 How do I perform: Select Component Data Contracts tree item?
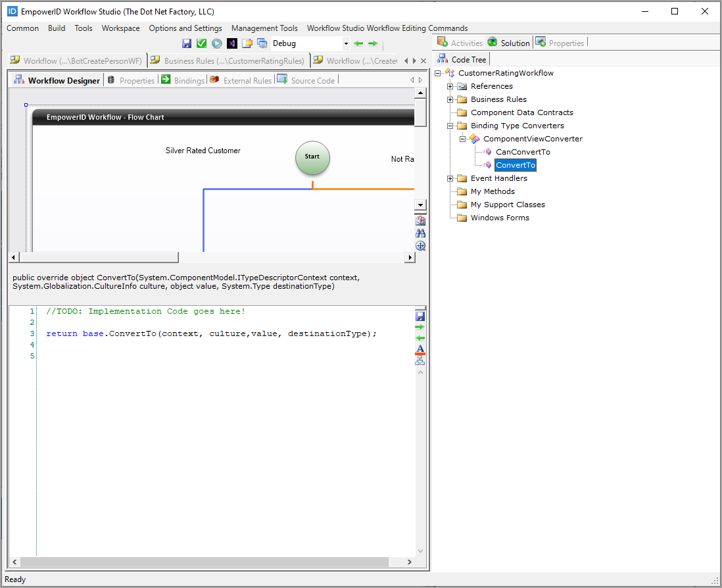point(521,113)
